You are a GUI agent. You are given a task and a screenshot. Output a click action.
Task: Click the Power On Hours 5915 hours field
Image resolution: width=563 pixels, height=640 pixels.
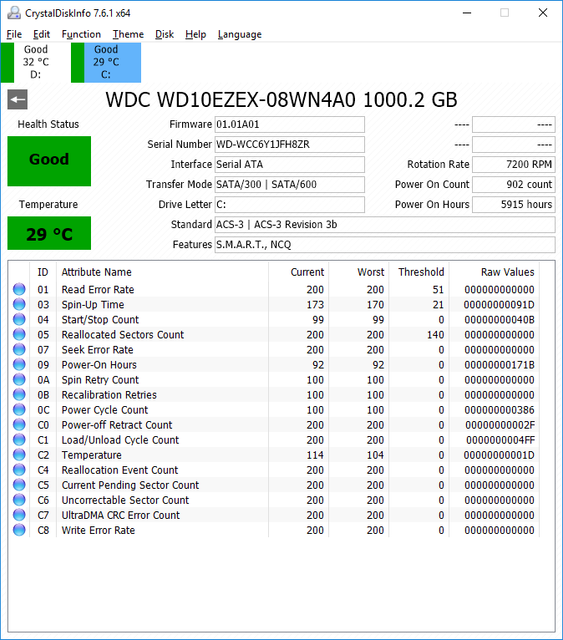[x=514, y=204]
